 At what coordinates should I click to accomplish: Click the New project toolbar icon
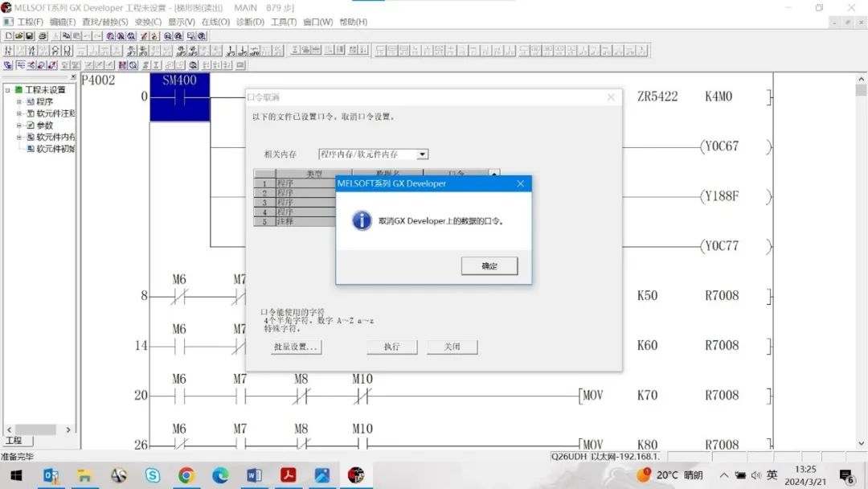click(x=8, y=36)
